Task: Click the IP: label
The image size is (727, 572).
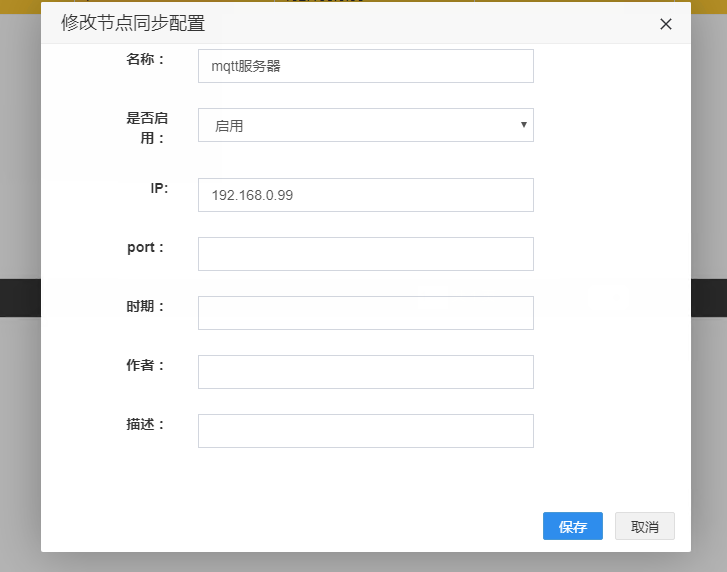Action: coord(159,188)
